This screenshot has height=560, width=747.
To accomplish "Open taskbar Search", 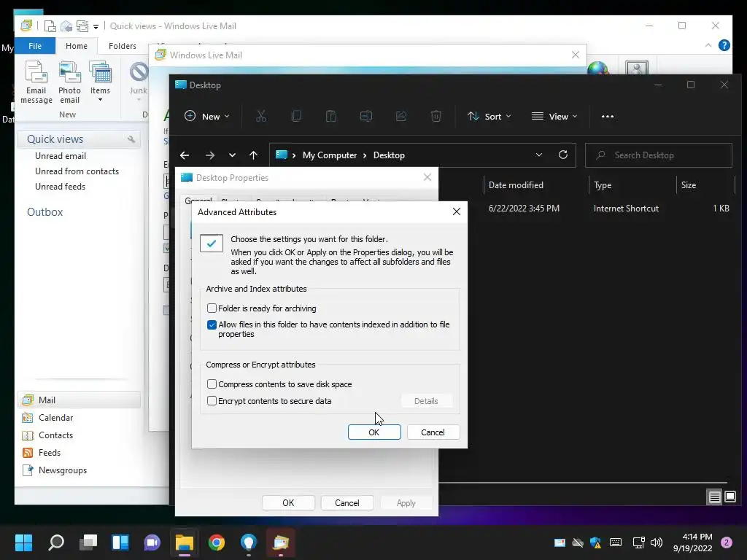I will point(56,542).
